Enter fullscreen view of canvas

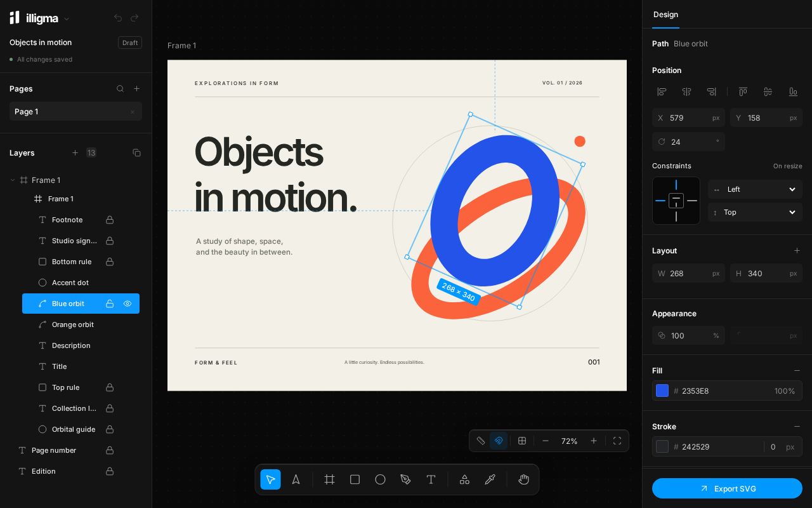click(617, 441)
